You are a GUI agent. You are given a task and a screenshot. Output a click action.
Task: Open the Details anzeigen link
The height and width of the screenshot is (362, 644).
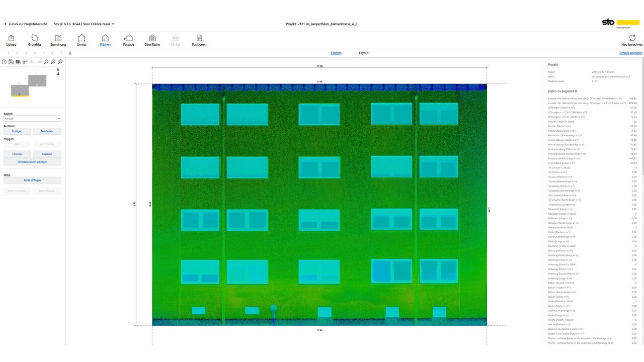(630, 53)
